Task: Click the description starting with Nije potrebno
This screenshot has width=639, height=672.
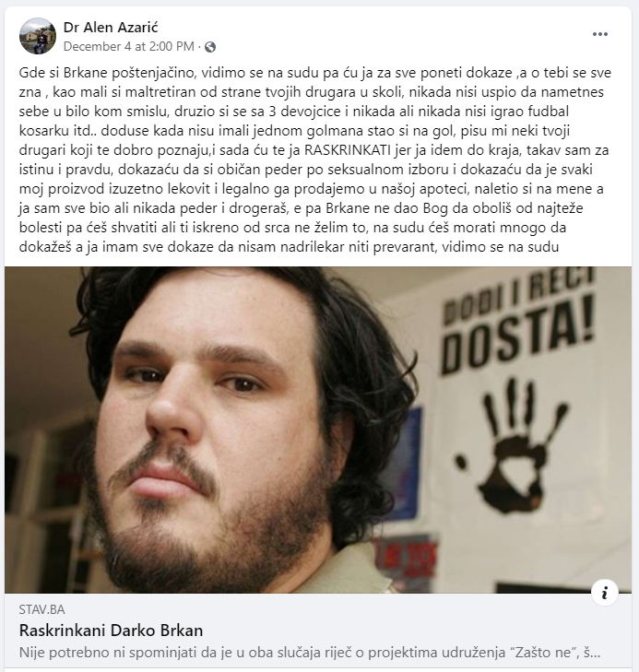Action: click(310, 653)
